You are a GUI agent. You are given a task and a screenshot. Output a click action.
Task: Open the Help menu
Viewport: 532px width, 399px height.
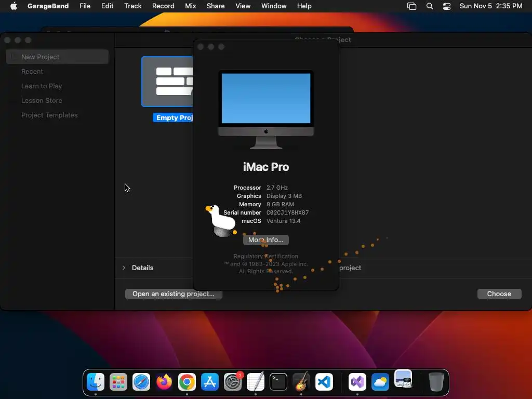coord(304,6)
